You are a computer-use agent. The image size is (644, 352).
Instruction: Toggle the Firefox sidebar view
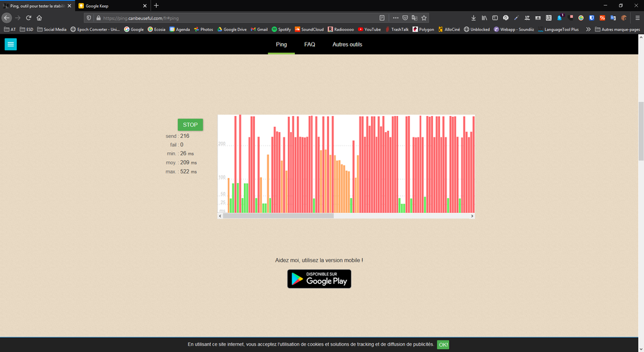(x=494, y=18)
